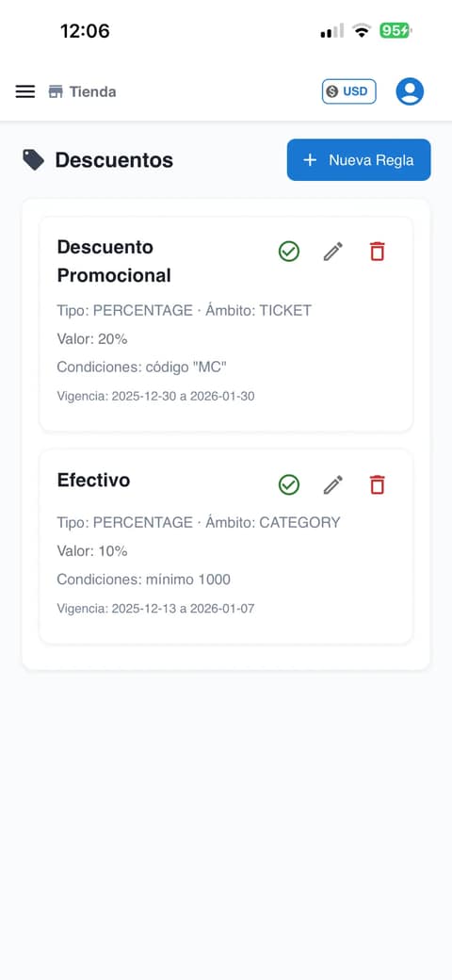Delete the Efectivo discount rule
Viewport: 452px width, 980px height.
pyautogui.click(x=377, y=484)
